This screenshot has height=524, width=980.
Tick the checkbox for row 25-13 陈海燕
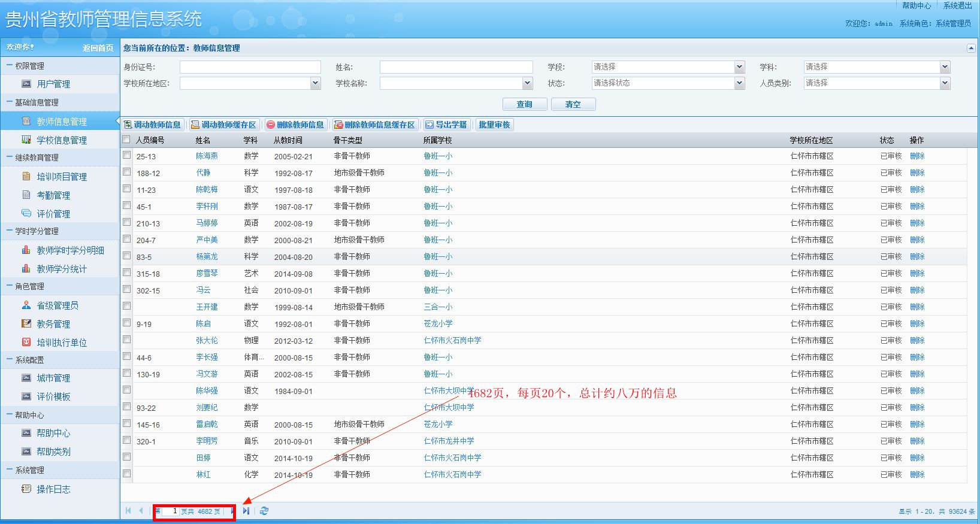[126, 155]
